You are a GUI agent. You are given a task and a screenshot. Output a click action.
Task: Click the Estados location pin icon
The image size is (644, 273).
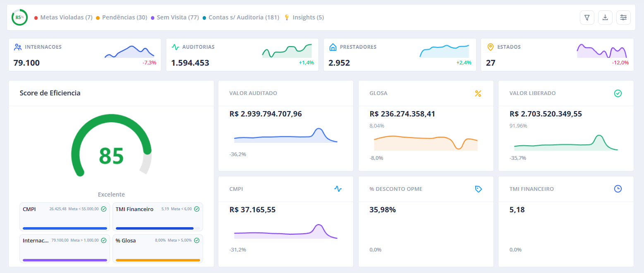point(491,47)
